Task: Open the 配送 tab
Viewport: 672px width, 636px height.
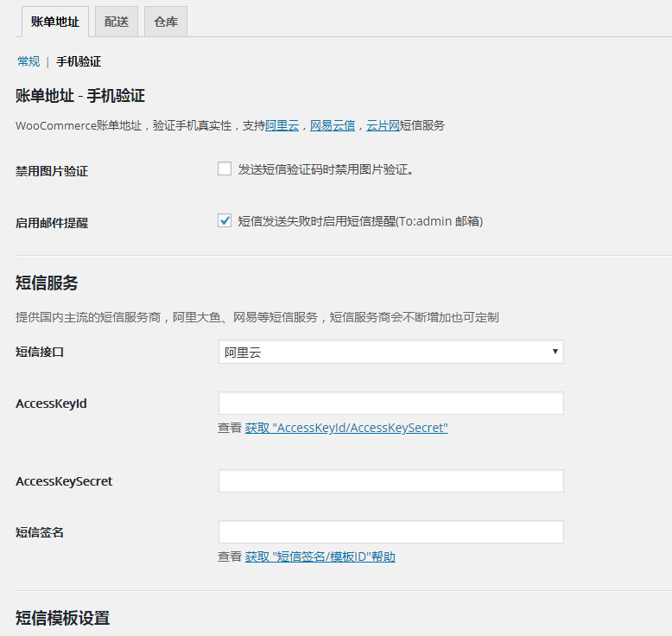Action: tap(117, 22)
